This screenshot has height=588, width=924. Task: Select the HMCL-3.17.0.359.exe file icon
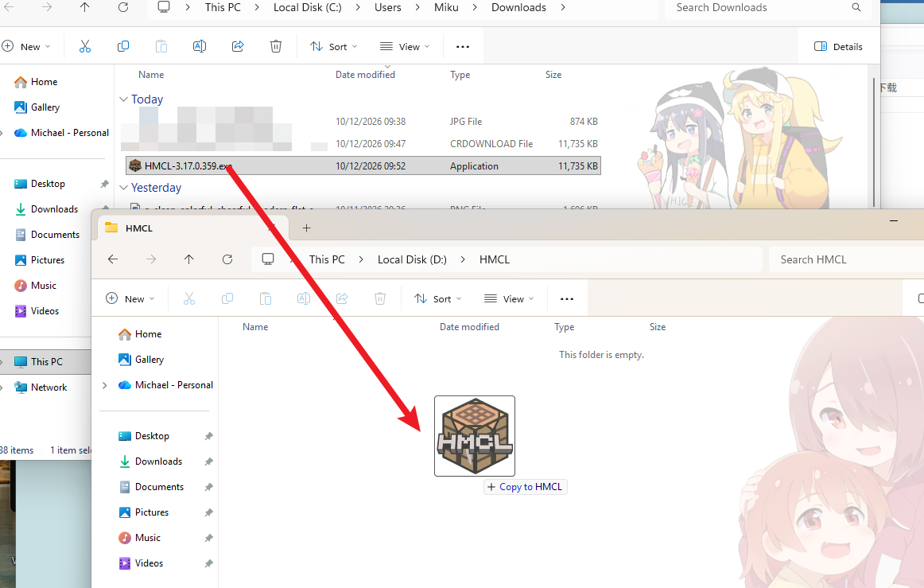tap(135, 165)
